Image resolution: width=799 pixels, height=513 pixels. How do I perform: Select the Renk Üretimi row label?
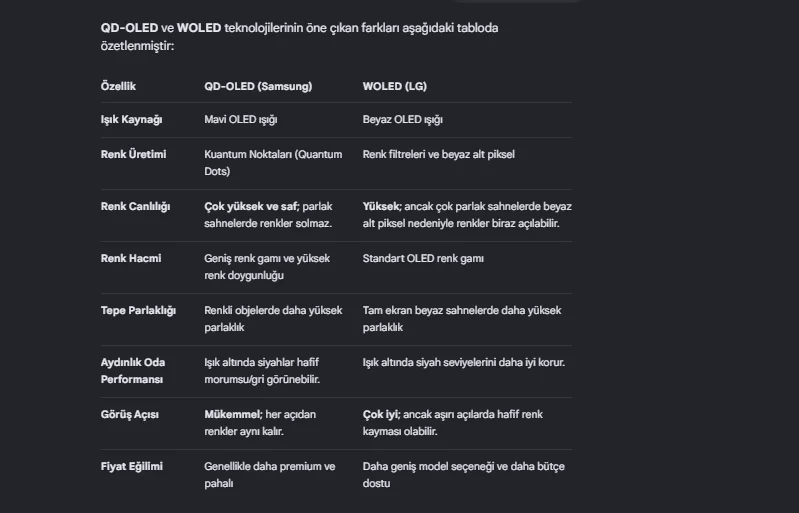(134, 154)
